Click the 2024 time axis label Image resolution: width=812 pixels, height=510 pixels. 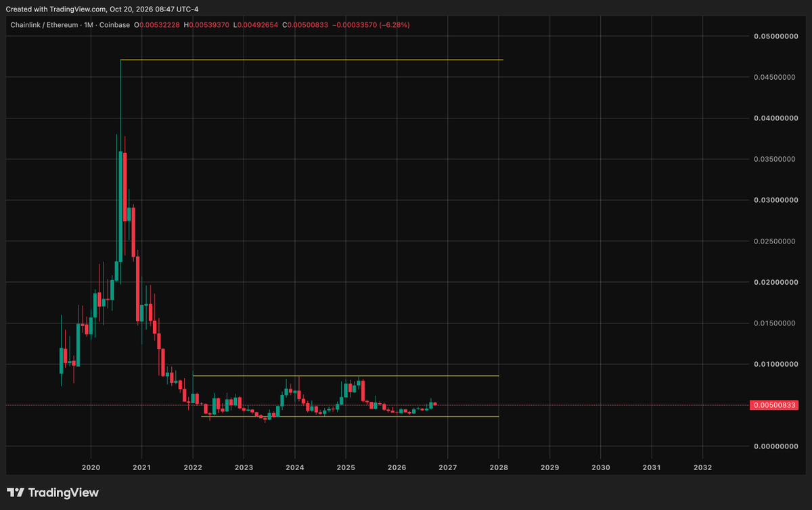[x=294, y=467]
